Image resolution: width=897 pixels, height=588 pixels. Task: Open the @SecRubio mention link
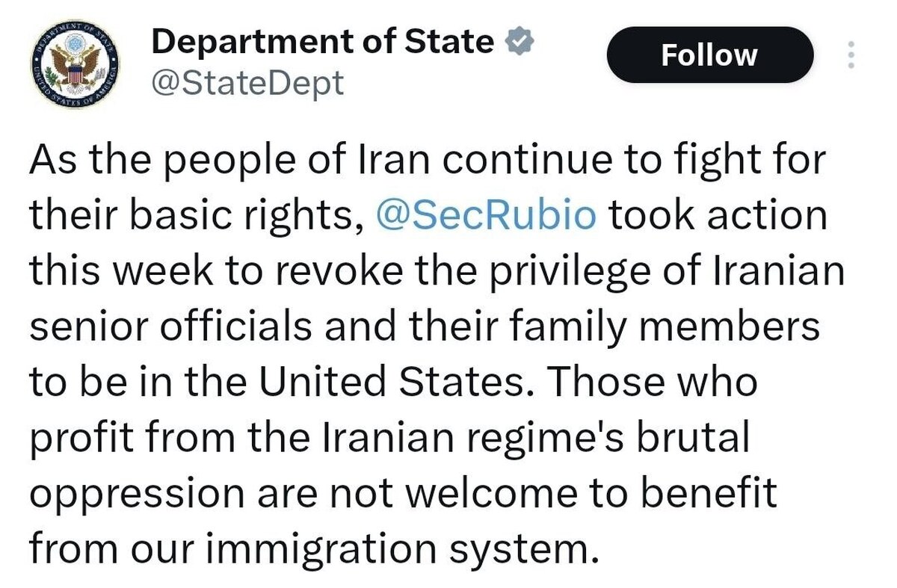(x=487, y=217)
